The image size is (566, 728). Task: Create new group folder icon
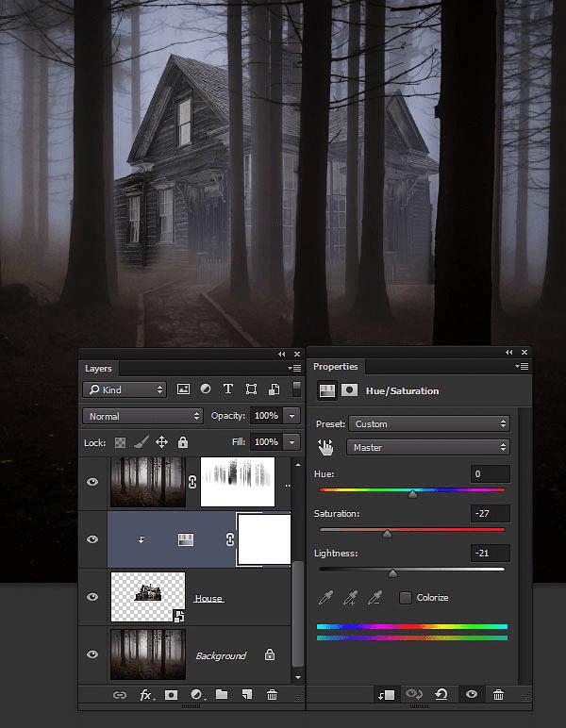pos(222,694)
